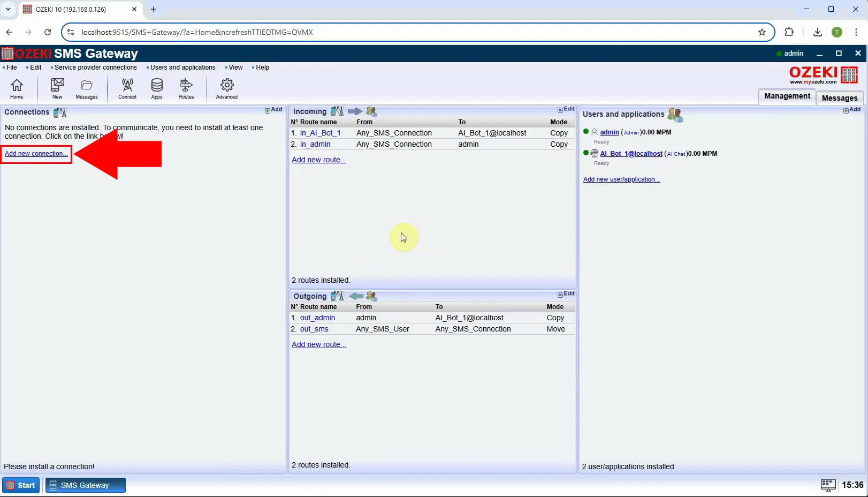Click the users icon beside Users and applications heading

tap(675, 114)
